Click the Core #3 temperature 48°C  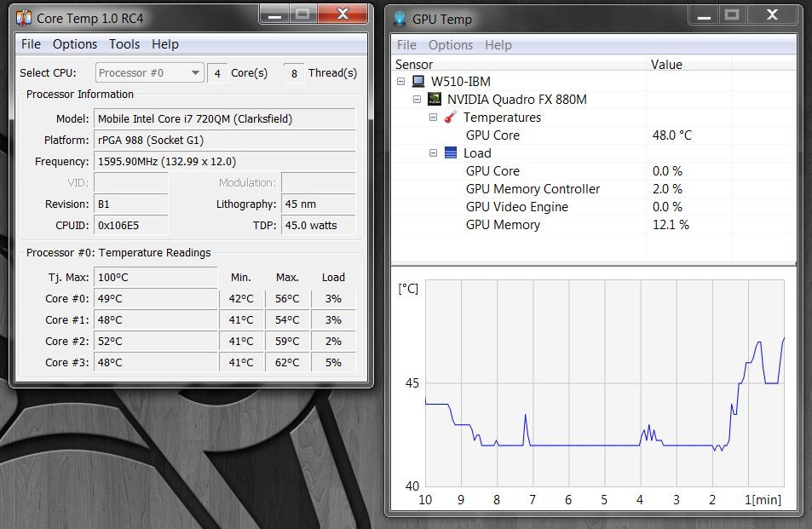(155, 362)
